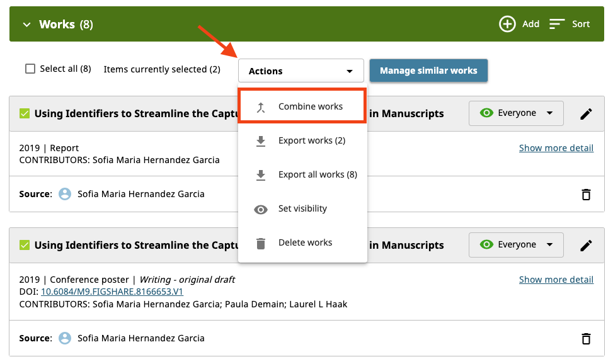Open Everyone visibility dropdown for Conference poster
This screenshot has width=613, height=364.
click(x=516, y=245)
